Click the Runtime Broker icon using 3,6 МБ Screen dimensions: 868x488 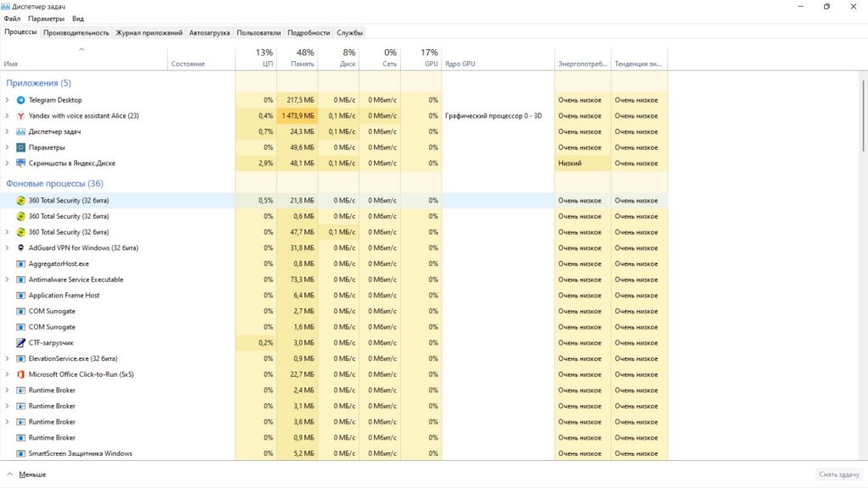(x=20, y=422)
